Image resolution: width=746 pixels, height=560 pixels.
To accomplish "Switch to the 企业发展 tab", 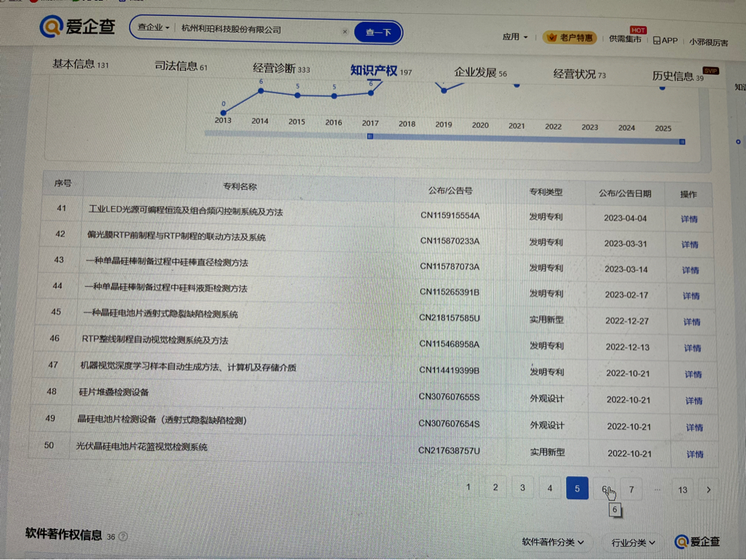I will click(x=480, y=73).
